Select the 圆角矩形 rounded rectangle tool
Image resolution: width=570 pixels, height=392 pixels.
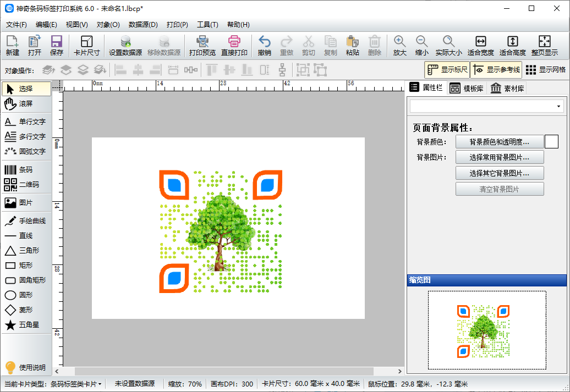(26, 280)
